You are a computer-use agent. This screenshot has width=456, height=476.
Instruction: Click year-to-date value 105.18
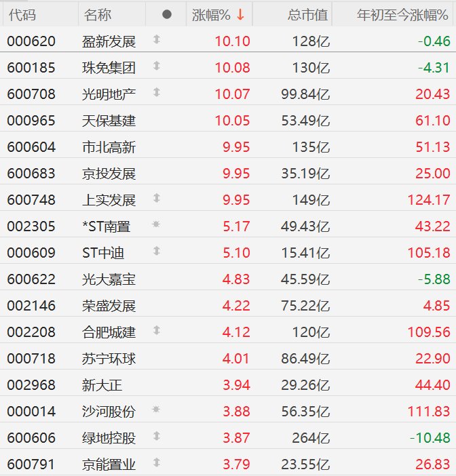coord(429,253)
